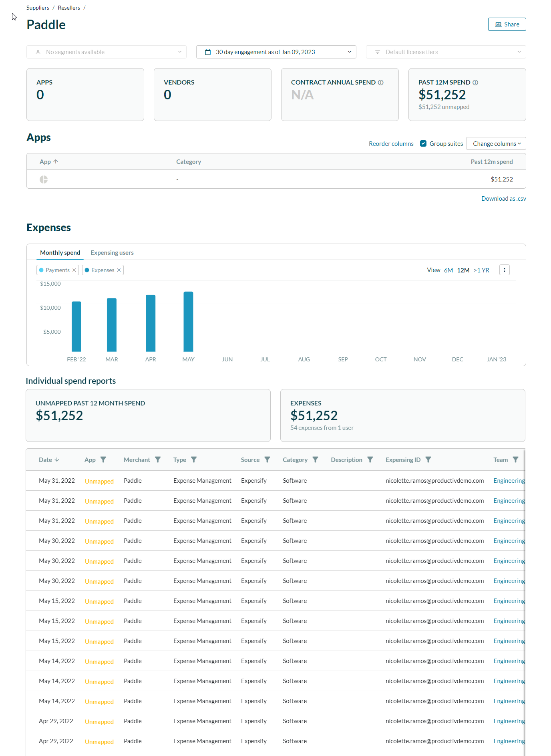551x756 pixels.
Task: Expand the Change columns dropdown
Action: click(496, 143)
